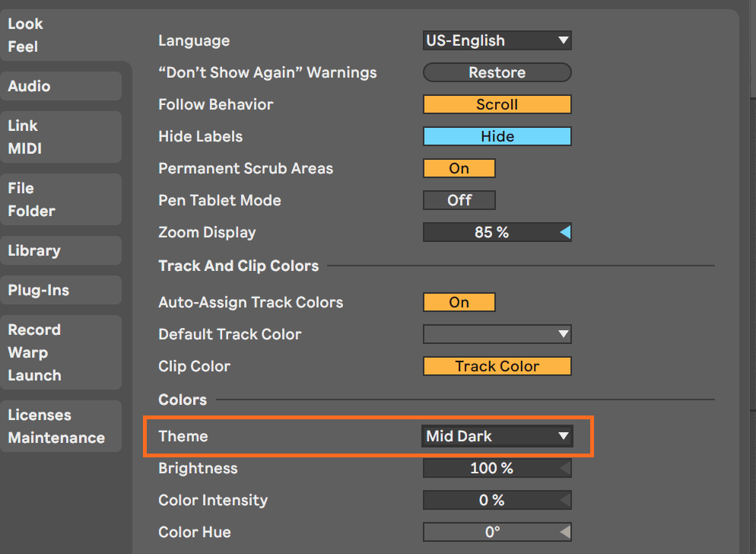Click the Pen Tablet Mode label
Image resolution: width=756 pixels, height=554 pixels.
[220, 200]
